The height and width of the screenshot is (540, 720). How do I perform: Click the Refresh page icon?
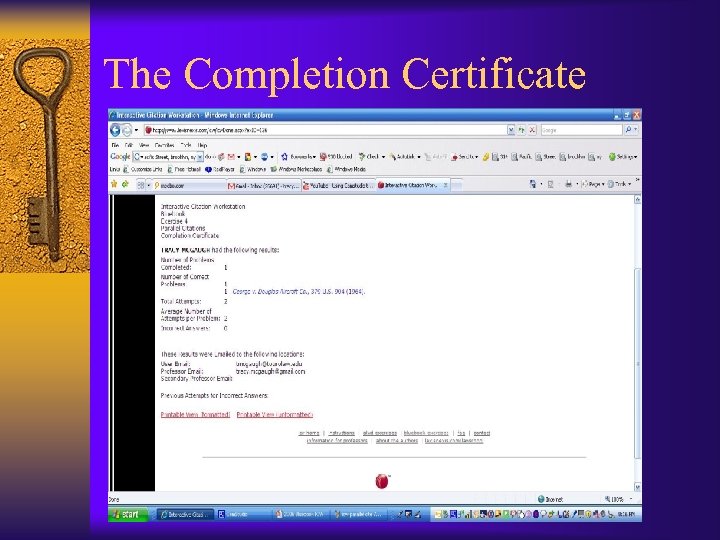pos(522,130)
